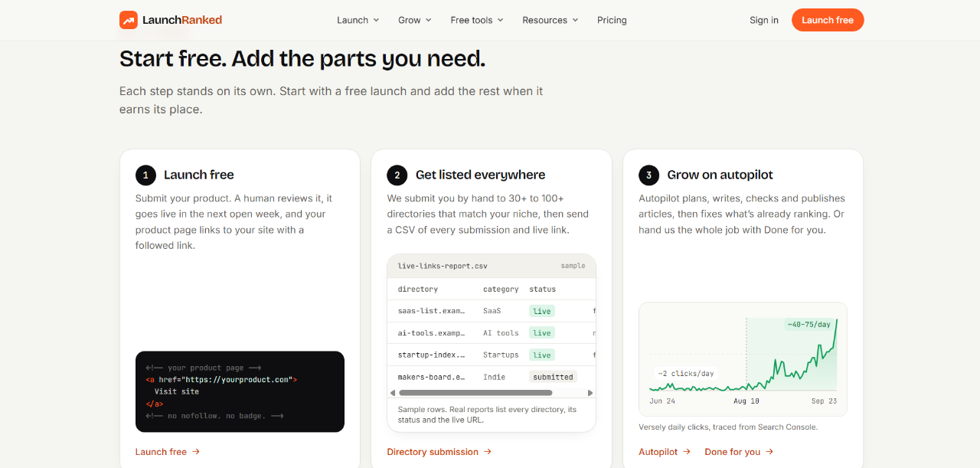Click the live badge in AI tools row

(x=542, y=333)
